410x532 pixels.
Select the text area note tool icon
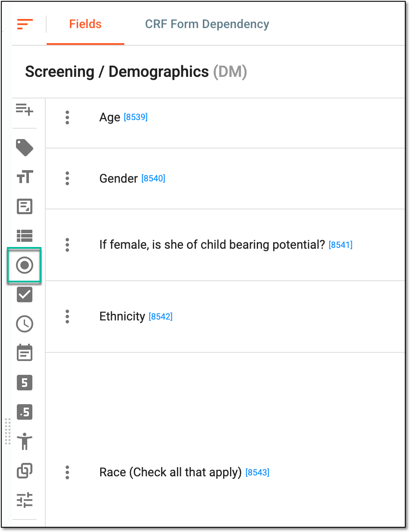point(25,206)
